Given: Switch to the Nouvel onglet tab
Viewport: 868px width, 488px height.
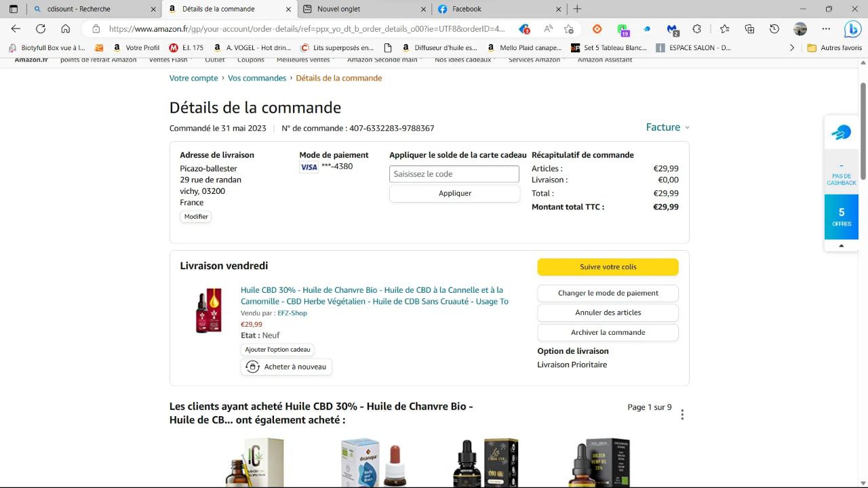Looking at the screenshot, I should tap(366, 9).
